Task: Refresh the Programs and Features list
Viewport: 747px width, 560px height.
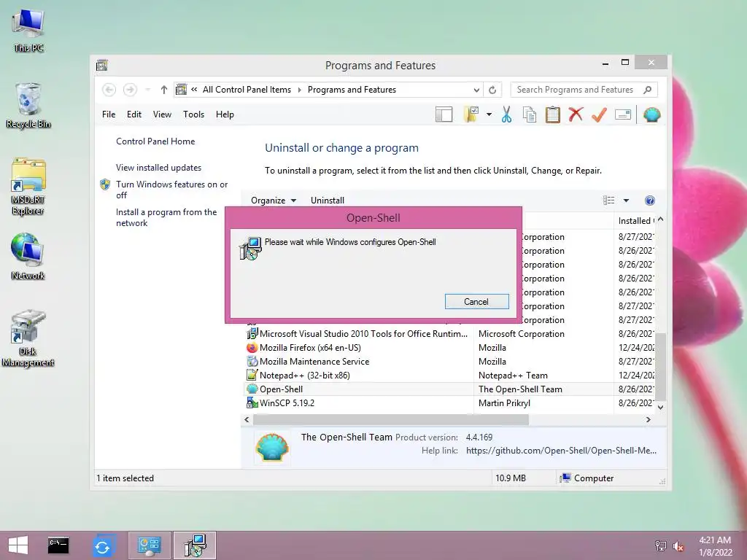Action: pos(492,90)
